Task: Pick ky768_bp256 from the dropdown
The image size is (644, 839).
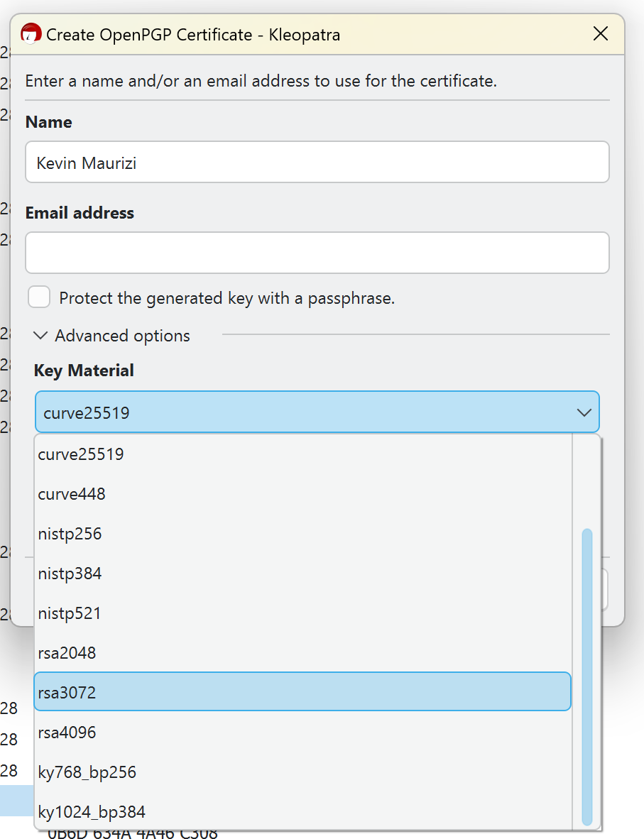Action: coord(87,772)
